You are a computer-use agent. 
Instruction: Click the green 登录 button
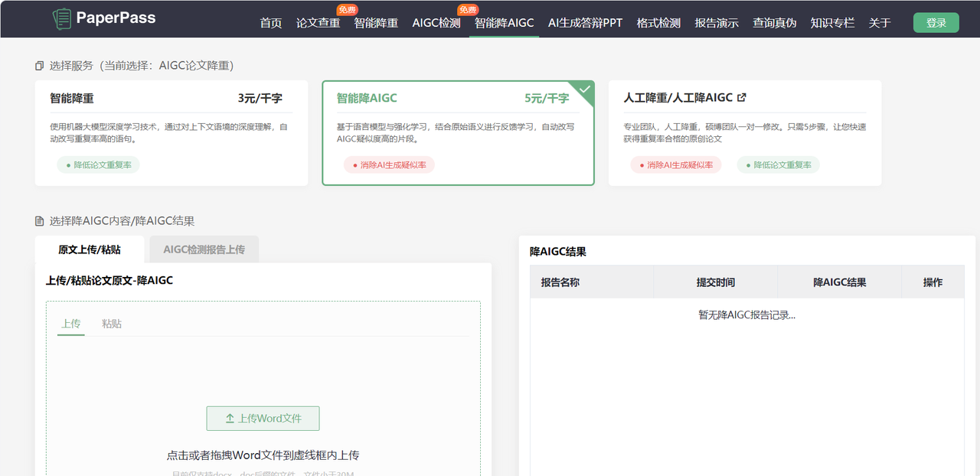(936, 23)
